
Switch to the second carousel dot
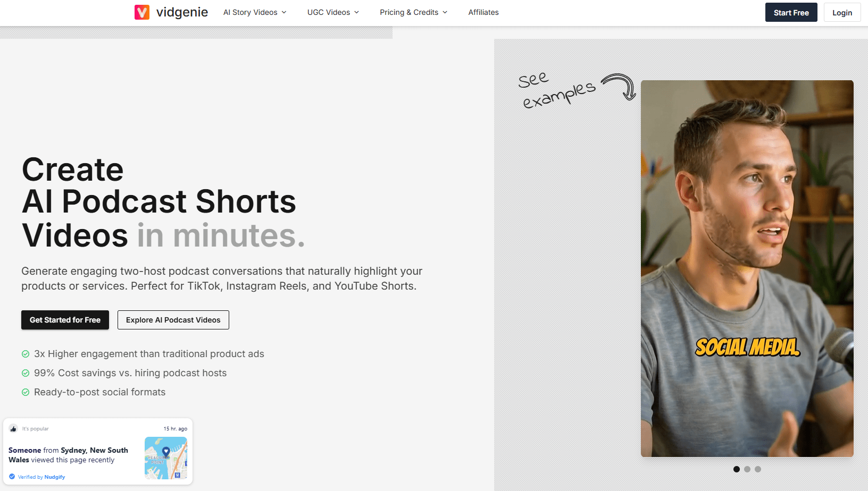(x=747, y=469)
